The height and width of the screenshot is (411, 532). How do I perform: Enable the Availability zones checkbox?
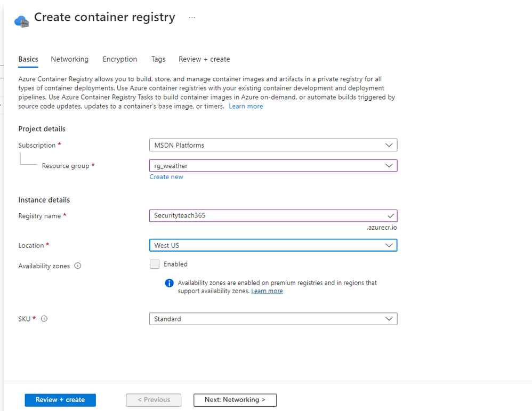[155, 264]
